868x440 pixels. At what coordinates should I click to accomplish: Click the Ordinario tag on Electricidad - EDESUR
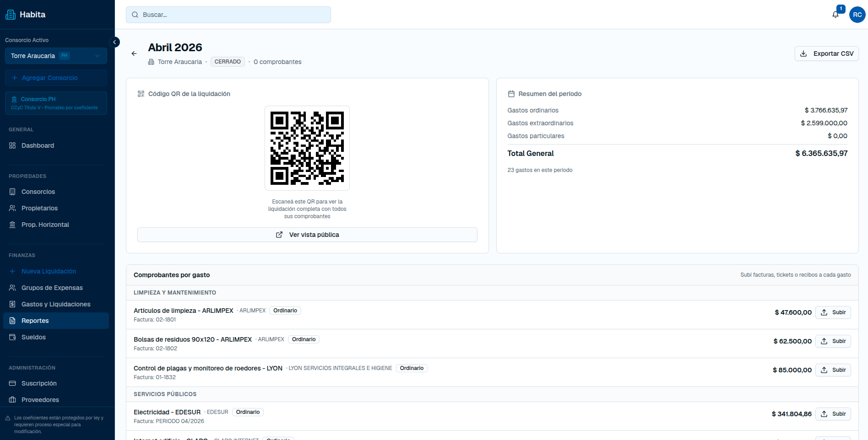248,412
